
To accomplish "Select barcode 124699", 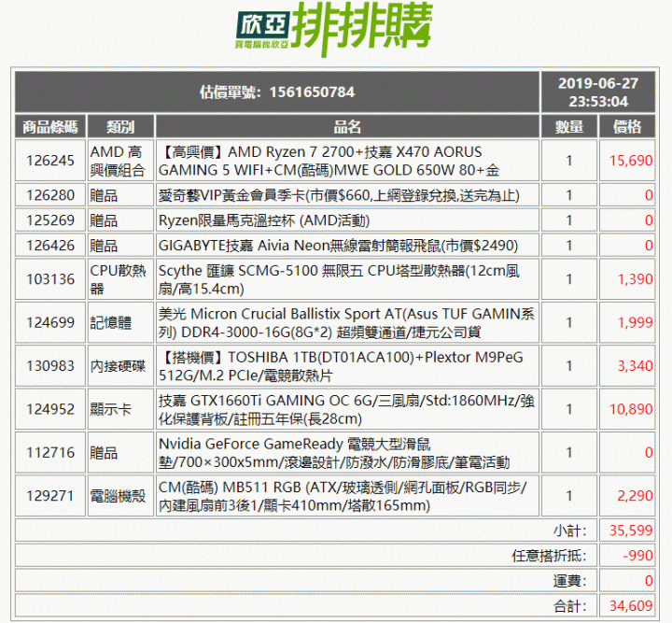I will pyautogui.click(x=50, y=322).
